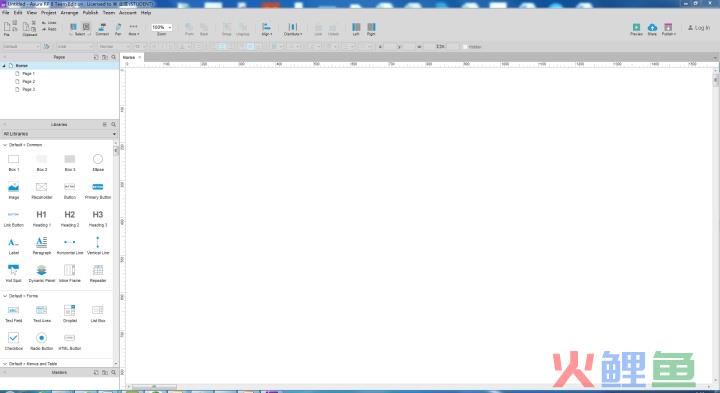Open the Zoom 100% dropdown
This screenshot has height=393, width=720.
(x=162, y=28)
